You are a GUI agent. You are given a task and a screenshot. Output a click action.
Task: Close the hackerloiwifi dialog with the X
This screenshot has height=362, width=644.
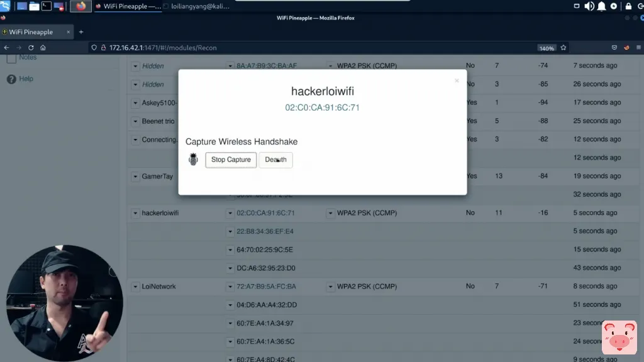pos(457,81)
